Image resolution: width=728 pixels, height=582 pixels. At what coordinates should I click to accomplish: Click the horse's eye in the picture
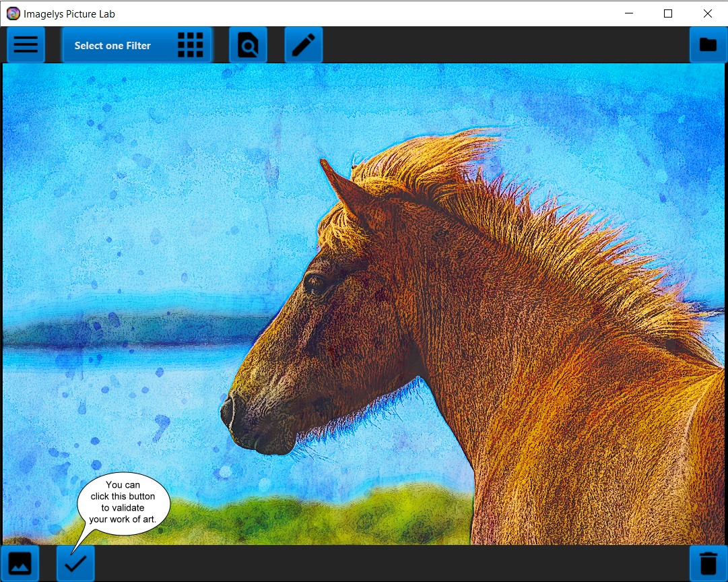tap(315, 284)
